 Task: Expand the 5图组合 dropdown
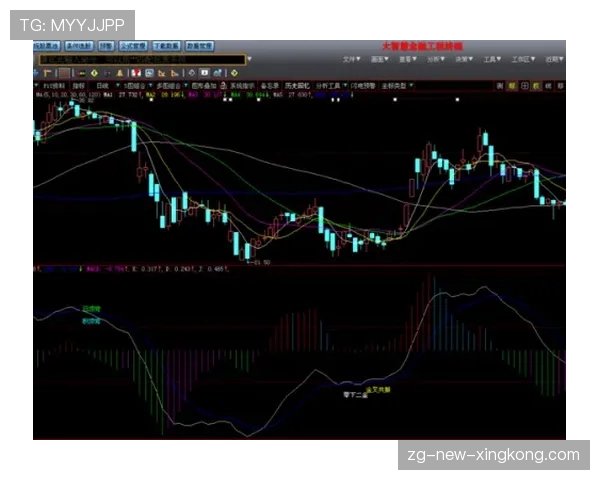click(150, 86)
